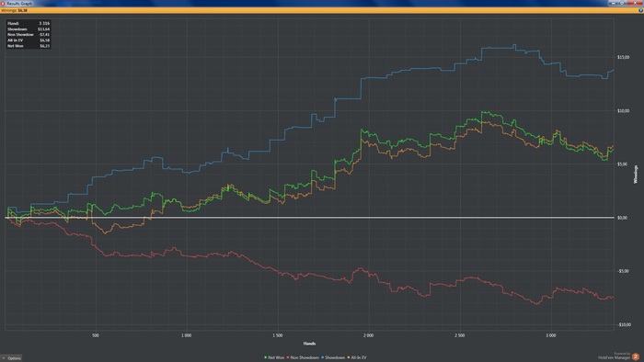Open the dropdown arrow on the orange Winnings bar
This screenshot has width=644, height=362.
(x=640, y=10)
